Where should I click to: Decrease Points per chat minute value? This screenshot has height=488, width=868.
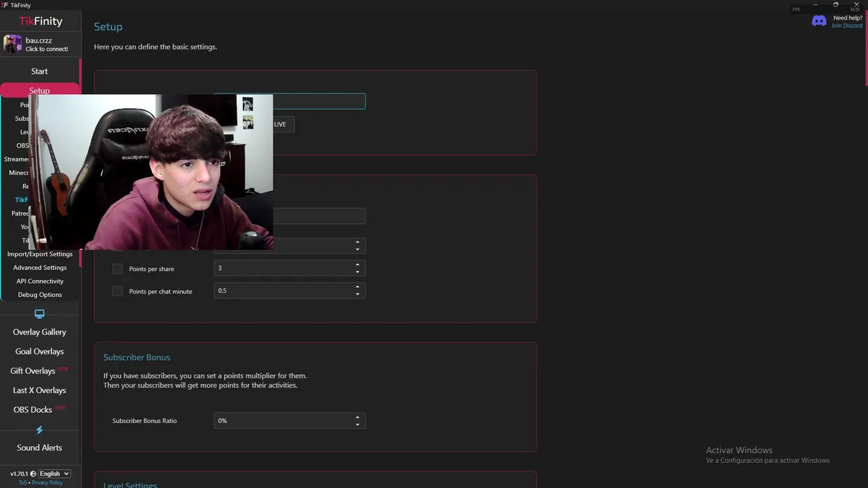357,295
